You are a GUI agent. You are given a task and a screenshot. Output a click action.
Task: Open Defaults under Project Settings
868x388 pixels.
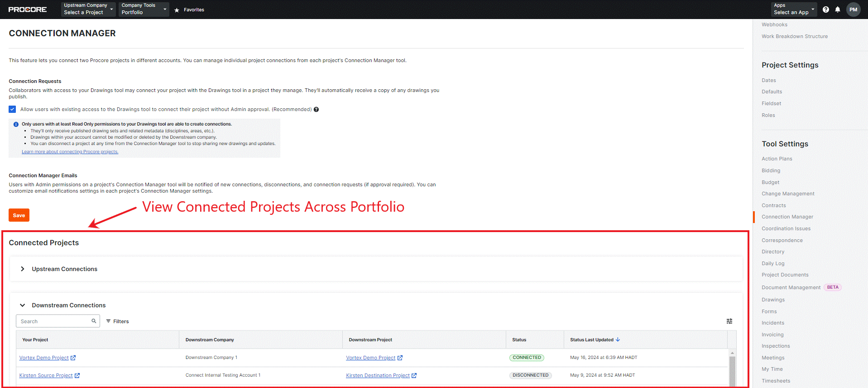[x=772, y=92]
